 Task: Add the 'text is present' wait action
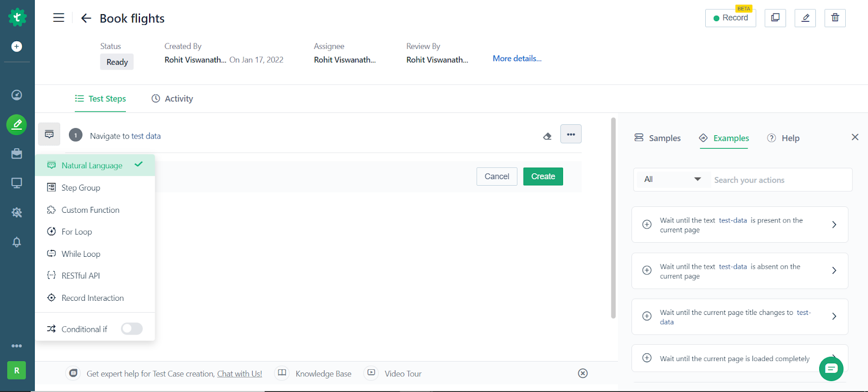pos(647,224)
